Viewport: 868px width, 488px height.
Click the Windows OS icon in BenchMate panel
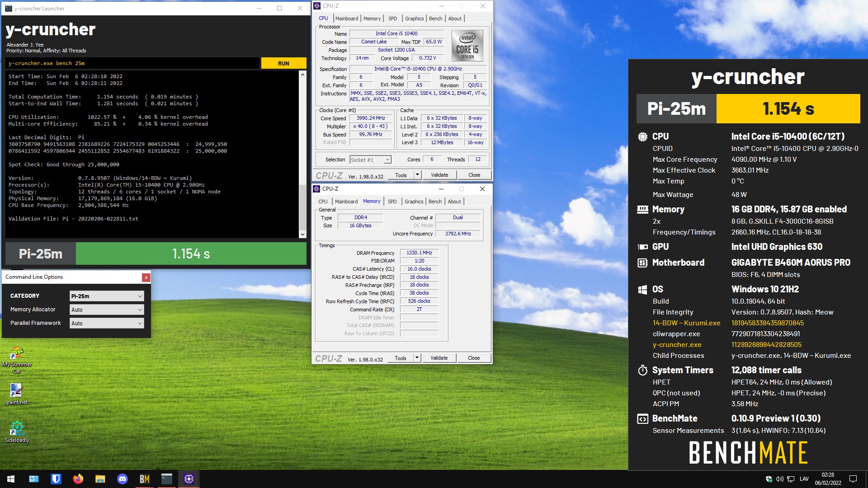(642, 290)
